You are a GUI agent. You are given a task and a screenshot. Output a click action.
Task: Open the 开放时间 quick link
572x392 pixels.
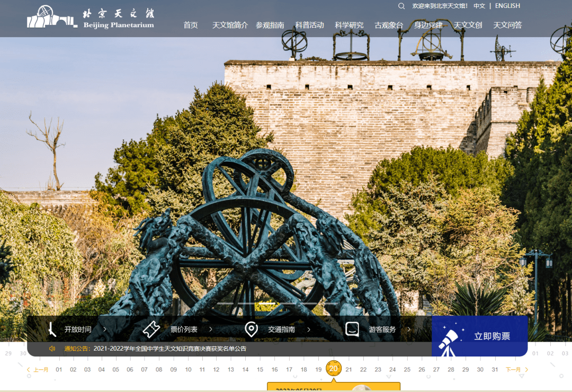click(78, 329)
